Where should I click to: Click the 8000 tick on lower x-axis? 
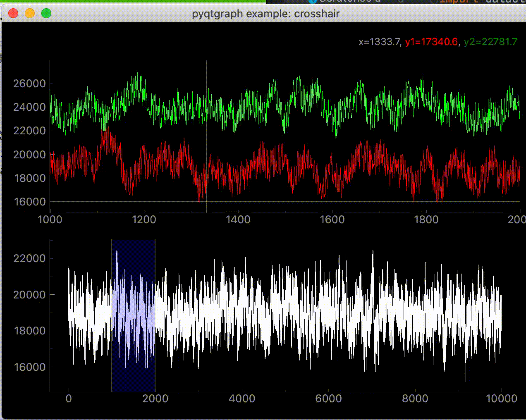(x=415, y=399)
